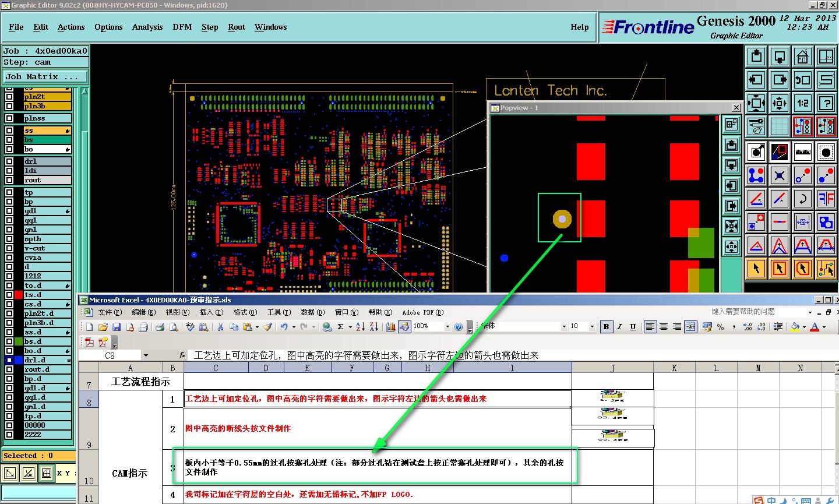Open the File menu in Genesis

[x=16, y=27]
